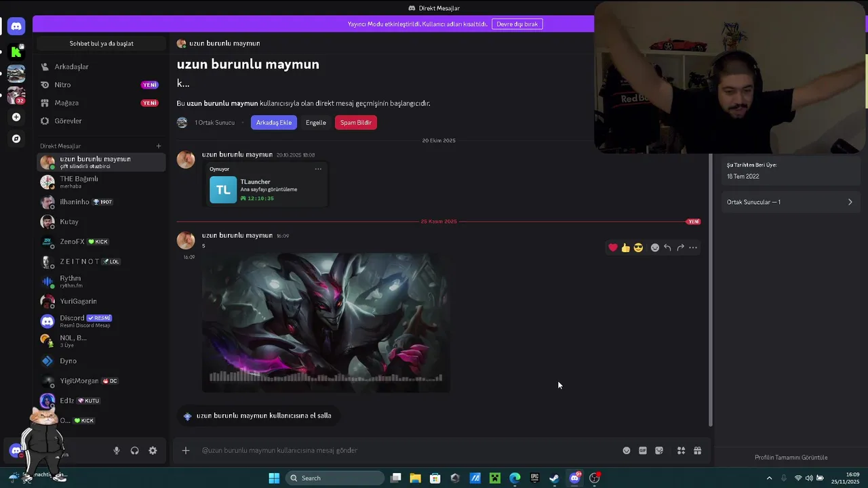Toggle microphone mute
This screenshot has width=868, height=488.
117,450
